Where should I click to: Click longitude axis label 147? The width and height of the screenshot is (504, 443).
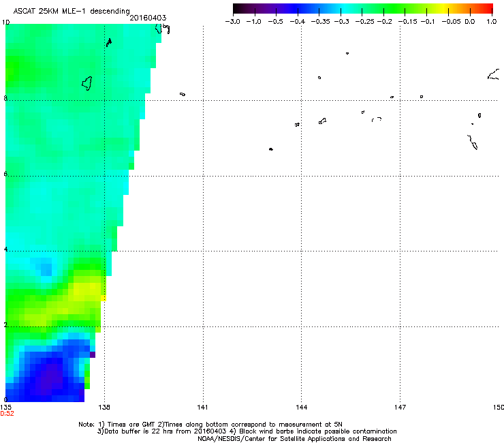click(x=400, y=408)
